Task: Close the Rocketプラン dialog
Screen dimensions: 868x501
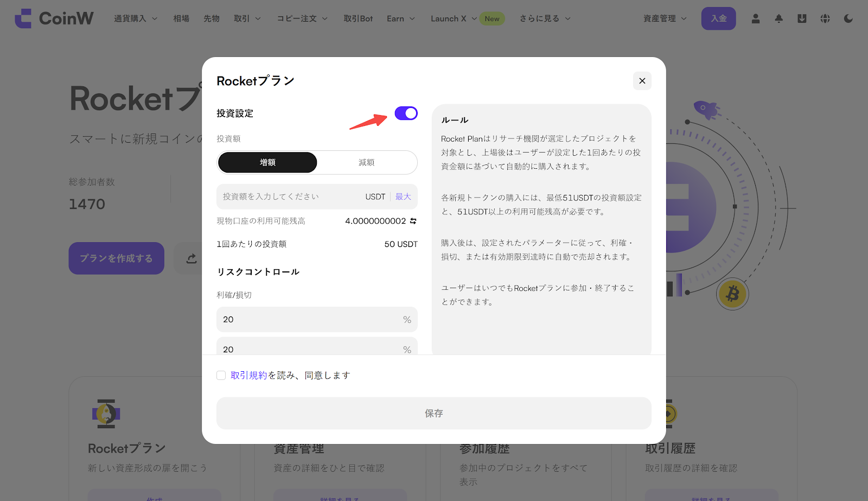Action: click(642, 81)
